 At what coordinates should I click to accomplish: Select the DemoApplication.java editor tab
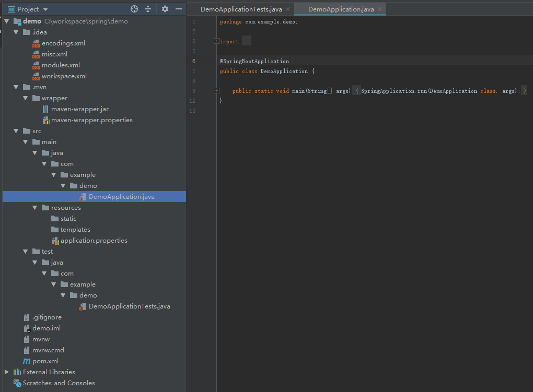coord(341,9)
